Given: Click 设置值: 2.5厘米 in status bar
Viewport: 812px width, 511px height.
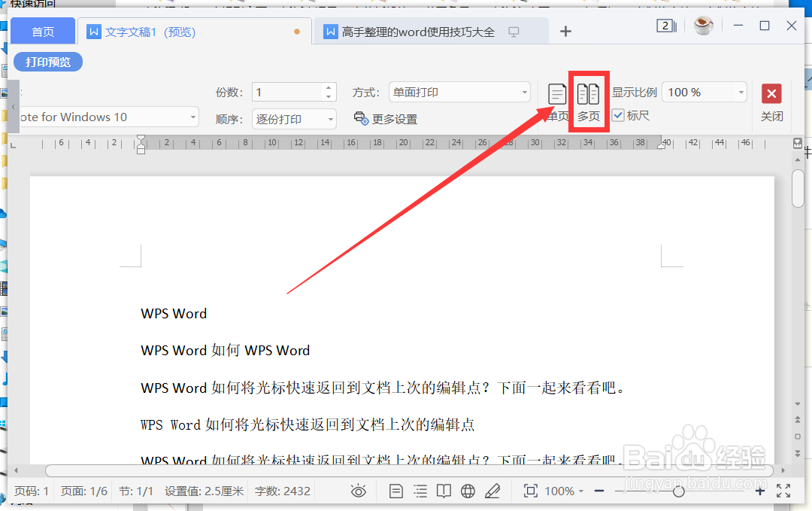Looking at the screenshot, I should [204, 491].
